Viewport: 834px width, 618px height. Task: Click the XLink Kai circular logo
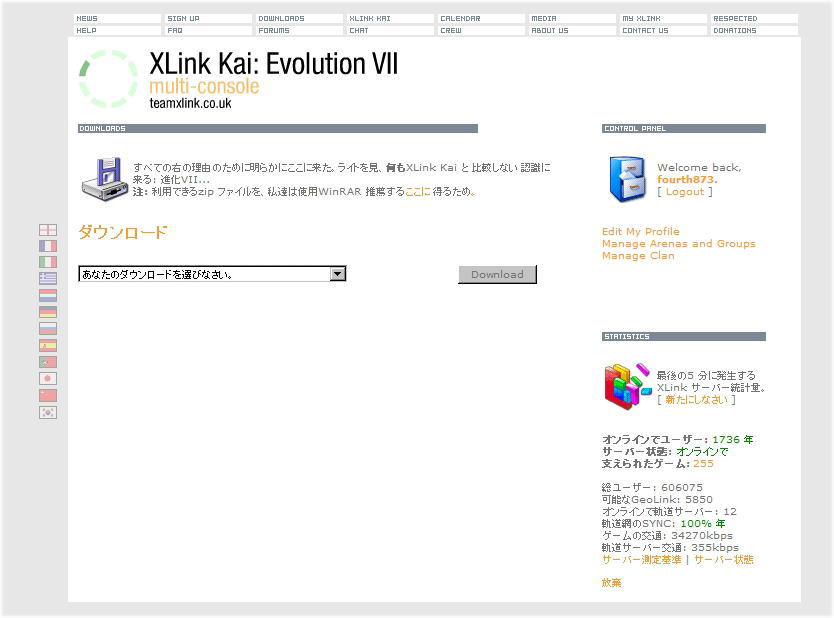(x=109, y=79)
